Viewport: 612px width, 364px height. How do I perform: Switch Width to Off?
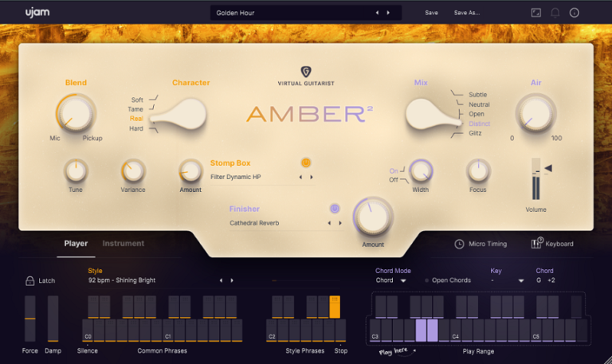click(394, 180)
